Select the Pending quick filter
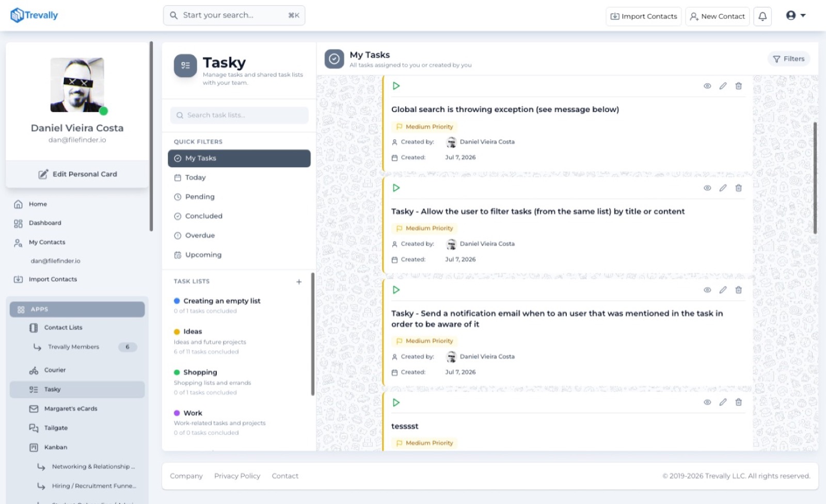The width and height of the screenshot is (826, 504). (x=239, y=197)
